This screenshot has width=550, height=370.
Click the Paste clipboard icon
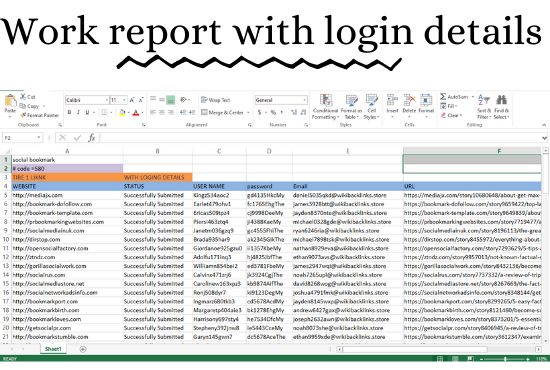click(10, 104)
